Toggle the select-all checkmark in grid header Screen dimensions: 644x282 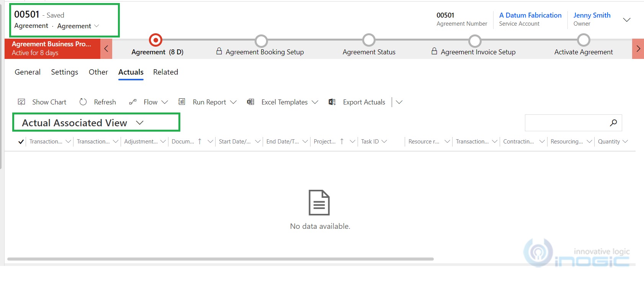[x=21, y=142]
